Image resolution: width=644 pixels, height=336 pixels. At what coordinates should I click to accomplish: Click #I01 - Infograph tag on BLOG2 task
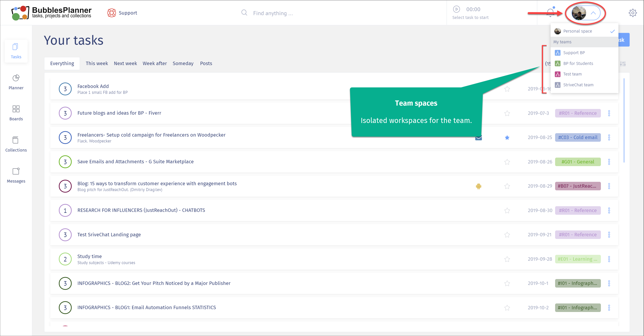click(578, 283)
